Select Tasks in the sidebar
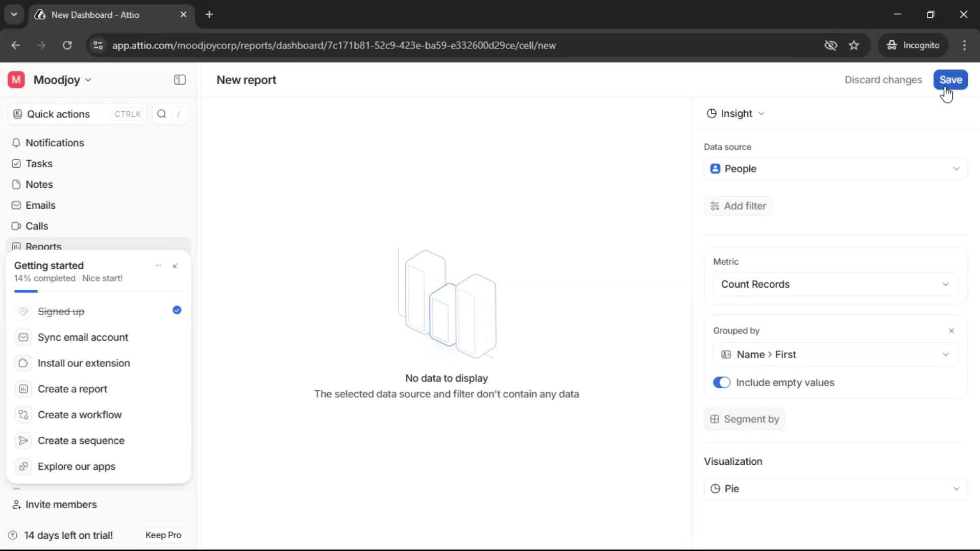Image resolution: width=980 pixels, height=551 pixels. click(39, 163)
